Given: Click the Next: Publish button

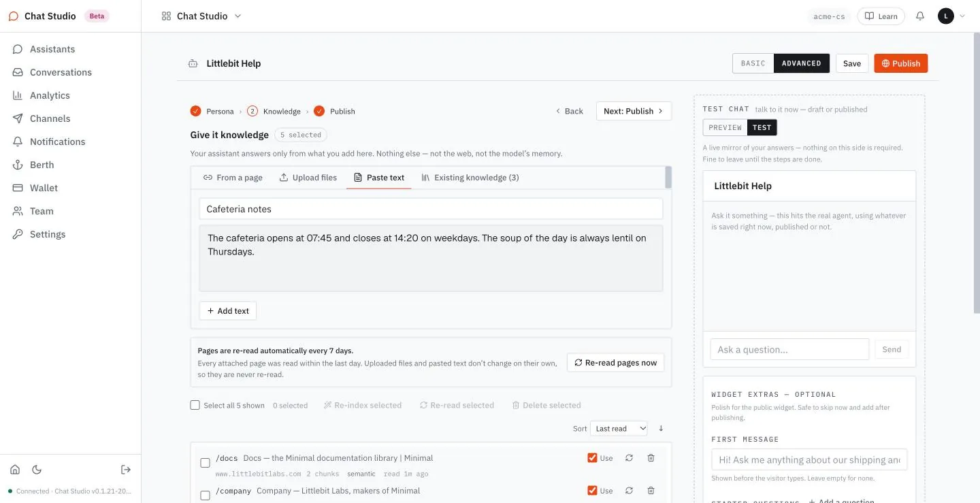Looking at the screenshot, I should point(634,111).
